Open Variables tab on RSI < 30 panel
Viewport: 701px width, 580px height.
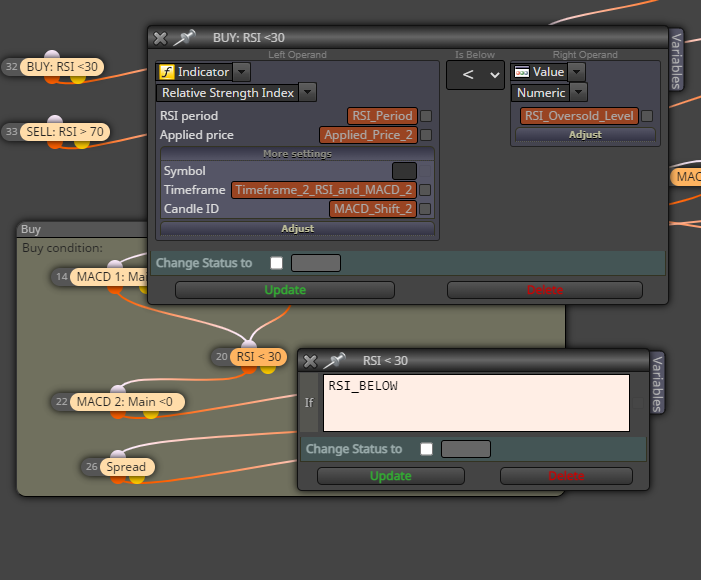tap(656, 383)
